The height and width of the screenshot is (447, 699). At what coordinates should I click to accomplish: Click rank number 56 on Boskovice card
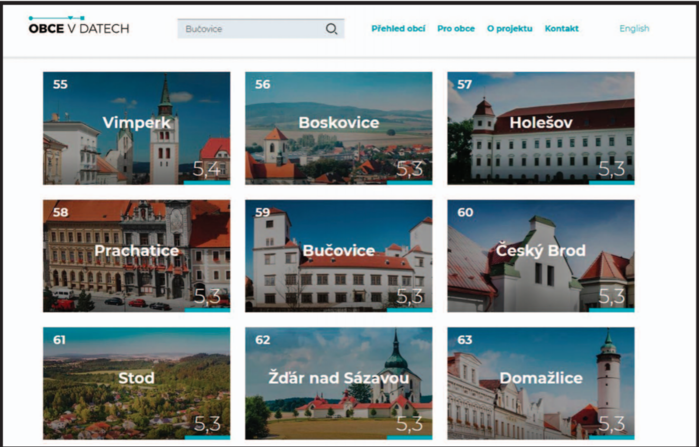263,85
